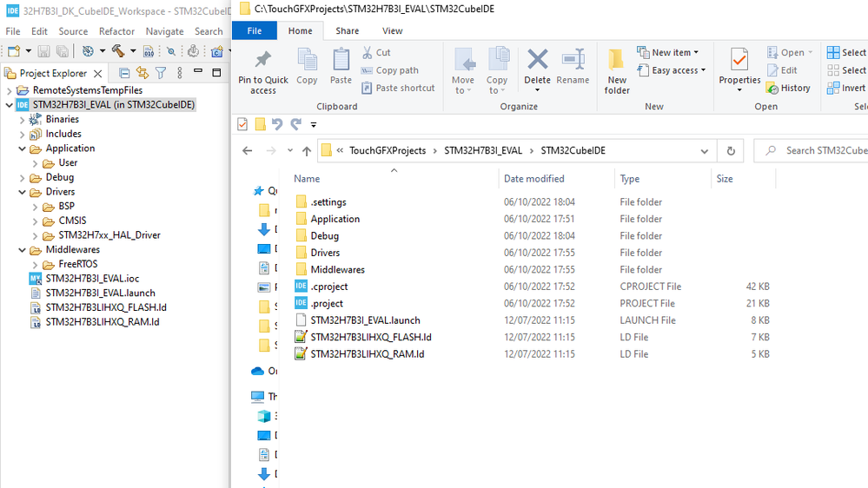This screenshot has width=868, height=488.
Task: Click Copy to in Organize group
Action: pyautogui.click(x=497, y=71)
